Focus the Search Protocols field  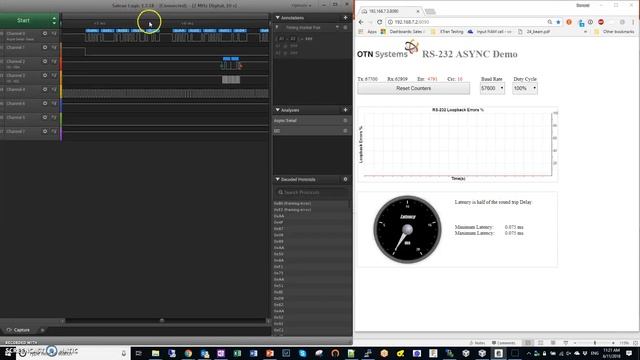[312, 192]
